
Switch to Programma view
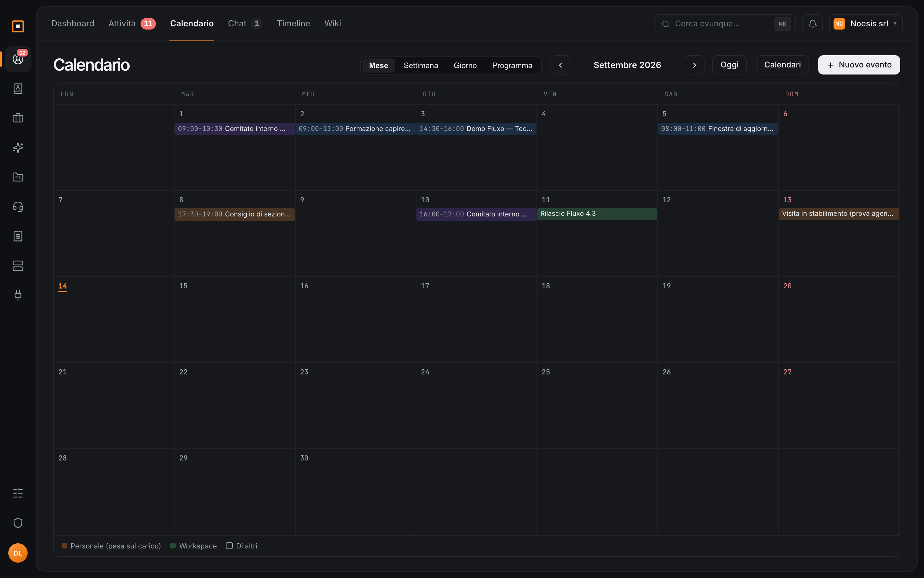tap(512, 66)
